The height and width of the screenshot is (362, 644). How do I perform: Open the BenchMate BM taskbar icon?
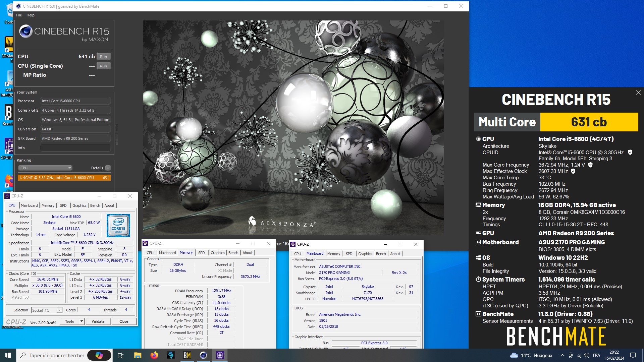click(187, 355)
